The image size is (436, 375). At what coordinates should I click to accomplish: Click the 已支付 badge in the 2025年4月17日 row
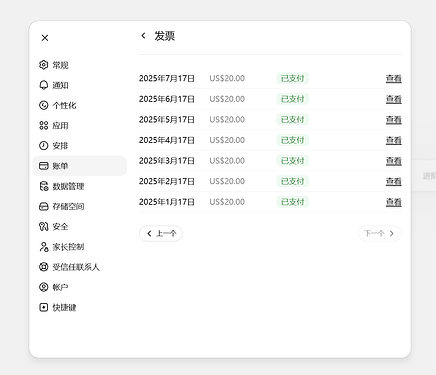click(x=293, y=140)
